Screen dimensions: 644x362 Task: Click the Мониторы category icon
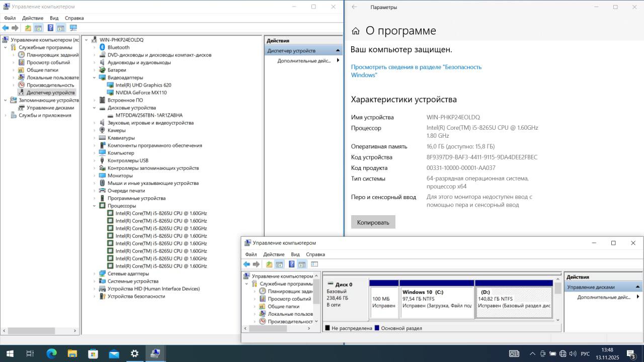(x=102, y=175)
